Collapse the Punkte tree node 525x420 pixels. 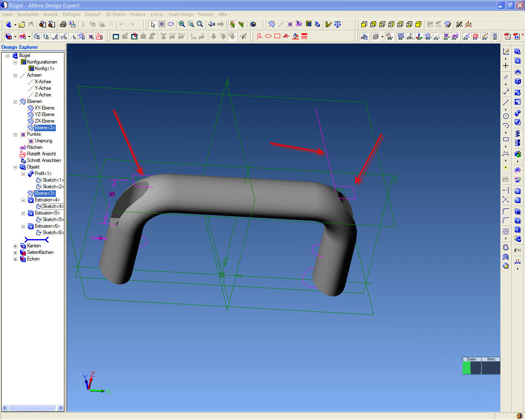(x=15, y=134)
